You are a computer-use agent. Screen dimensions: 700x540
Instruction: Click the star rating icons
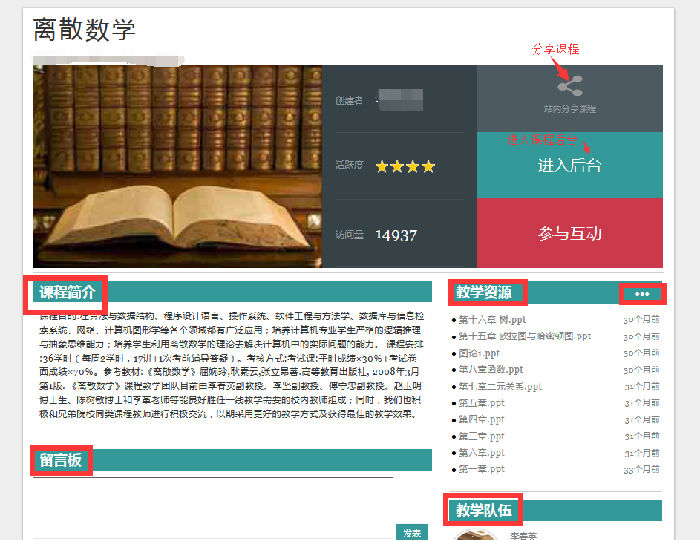[x=405, y=166]
